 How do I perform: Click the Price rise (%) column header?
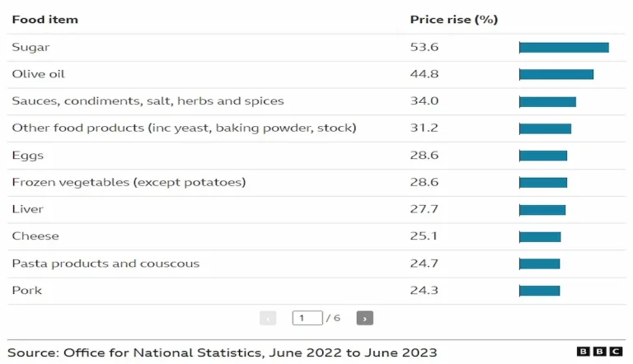454,20
